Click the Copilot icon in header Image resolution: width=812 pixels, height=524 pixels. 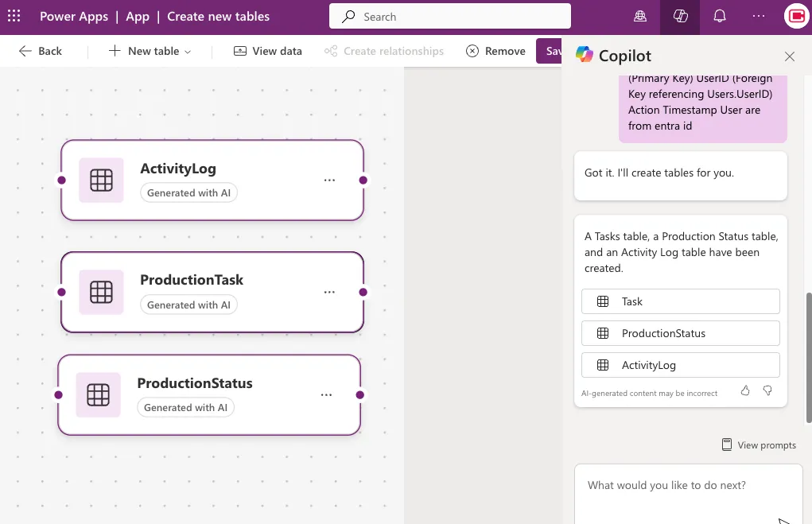pyautogui.click(x=680, y=17)
